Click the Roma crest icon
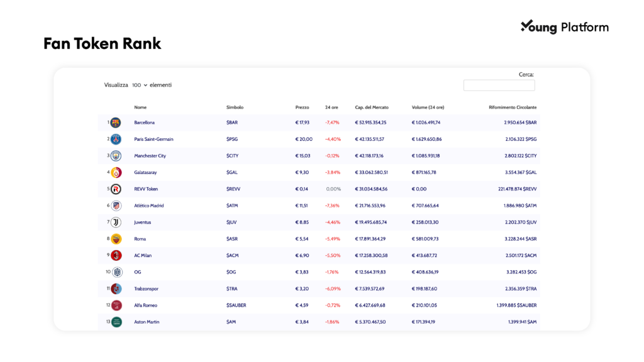The image size is (644, 362). coord(116,239)
